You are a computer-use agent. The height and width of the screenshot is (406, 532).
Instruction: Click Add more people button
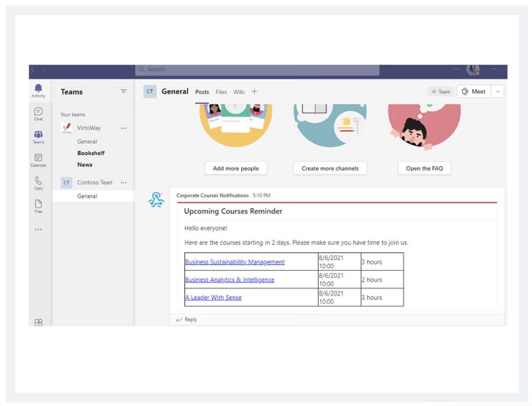236,168
